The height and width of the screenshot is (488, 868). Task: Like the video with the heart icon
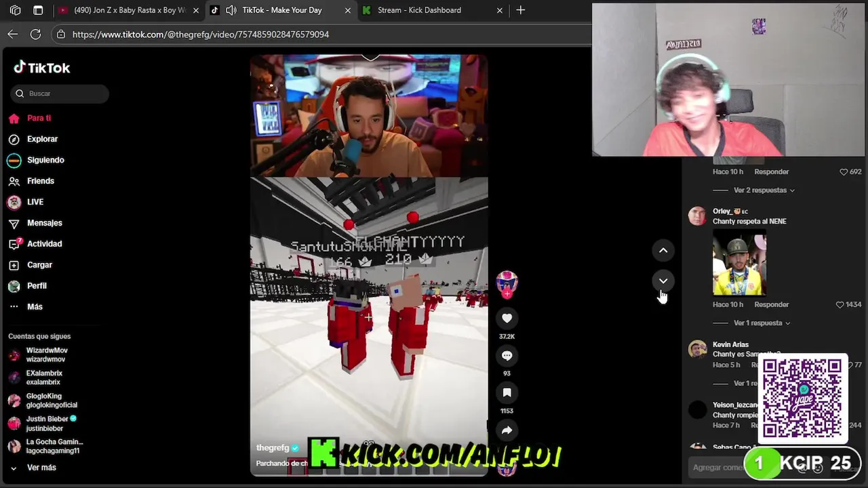(507, 318)
